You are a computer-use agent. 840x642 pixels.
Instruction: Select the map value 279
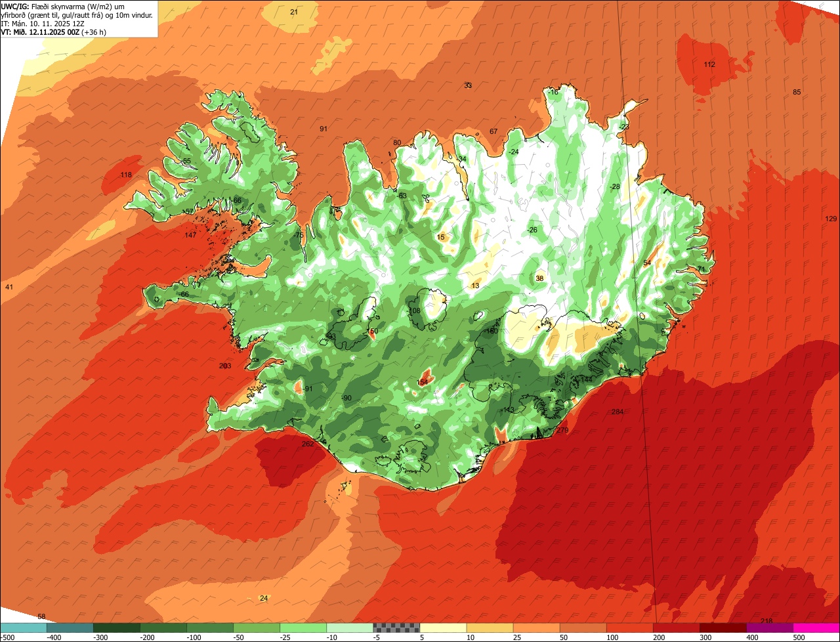(x=562, y=430)
